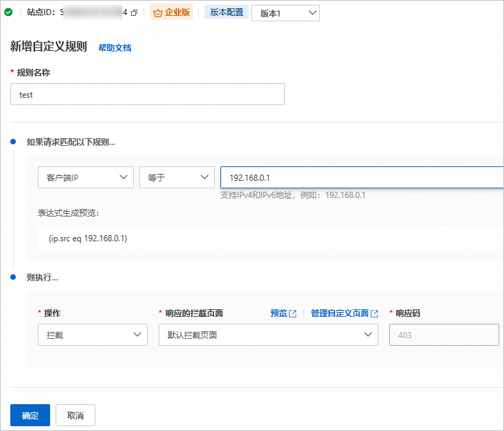Image resolution: width=504 pixels, height=431 pixels.
Task: Click the 操作 field label
Action: tap(52, 313)
